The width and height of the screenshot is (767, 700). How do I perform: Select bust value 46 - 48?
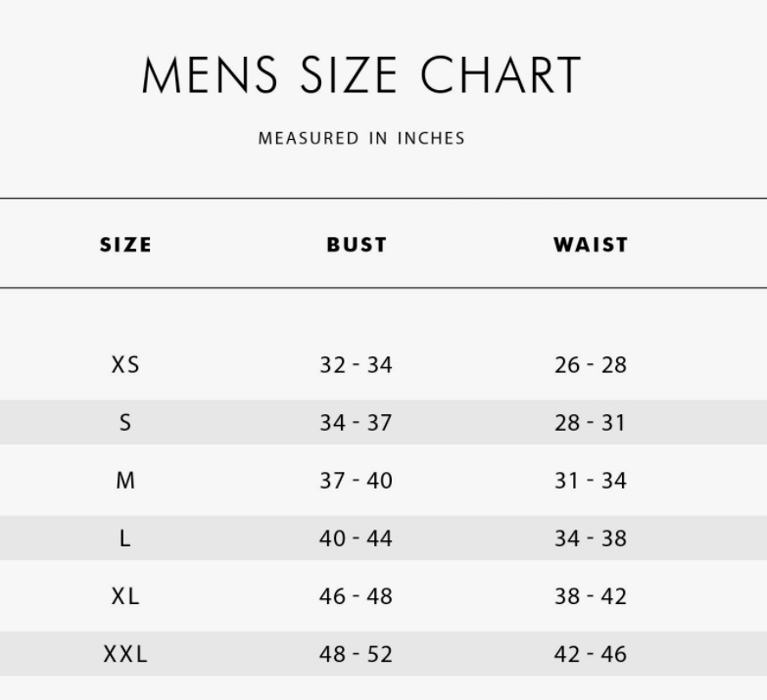[x=356, y=596]
